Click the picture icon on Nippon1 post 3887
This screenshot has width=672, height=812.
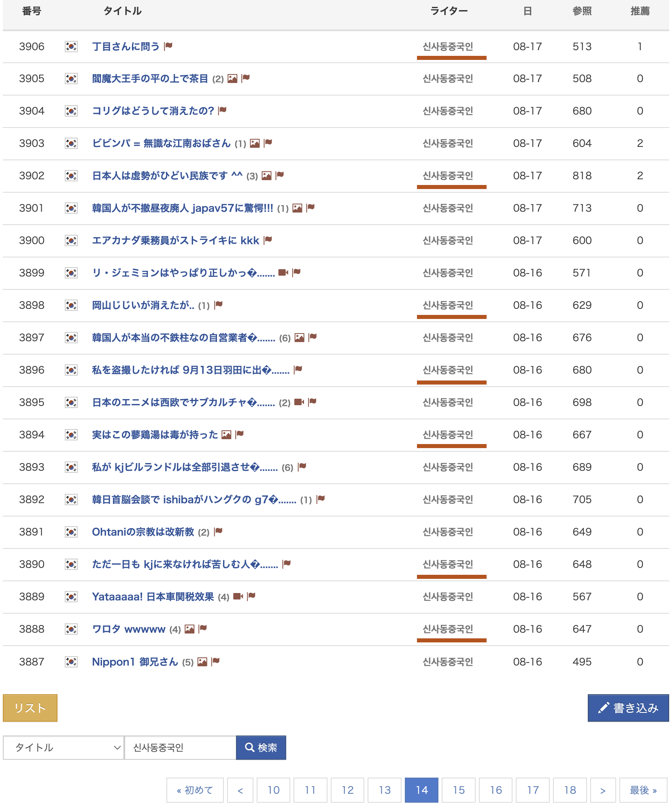pyautogui.click(x=202, y=662)
